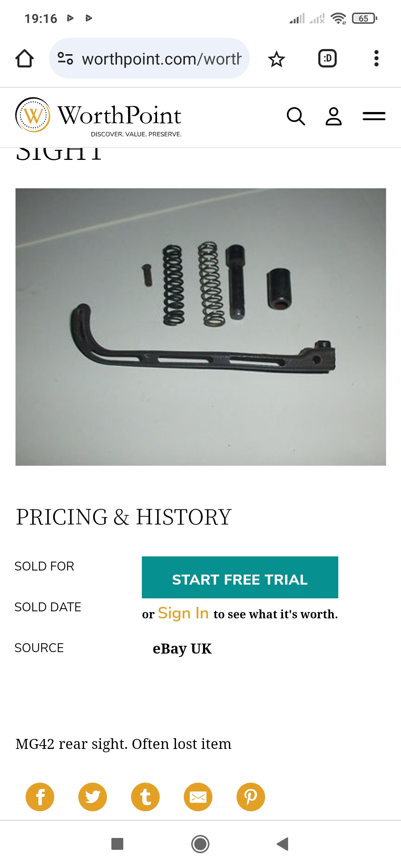Screen dimensions: 401x868
Task: Open the MG42 rear sight photo
Action: (x=200, y=327)
